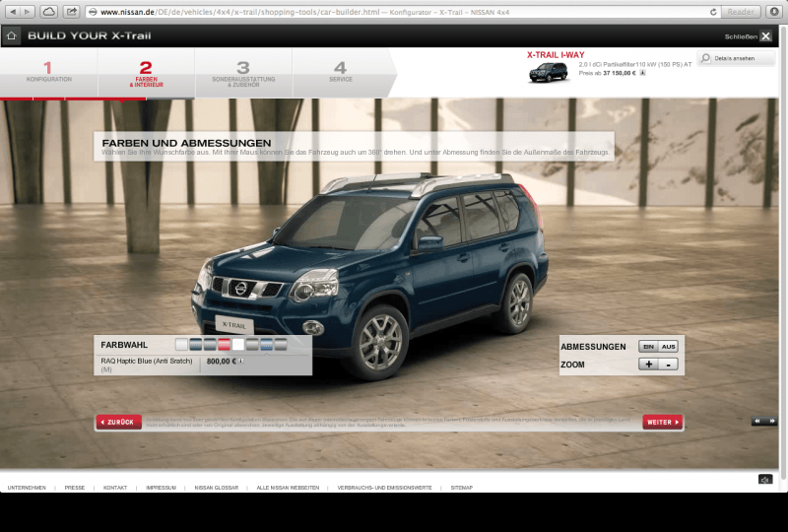Pick the pure white color swatch
The image size is (788, 532).
pyautogui.click(x=238, y=345)
